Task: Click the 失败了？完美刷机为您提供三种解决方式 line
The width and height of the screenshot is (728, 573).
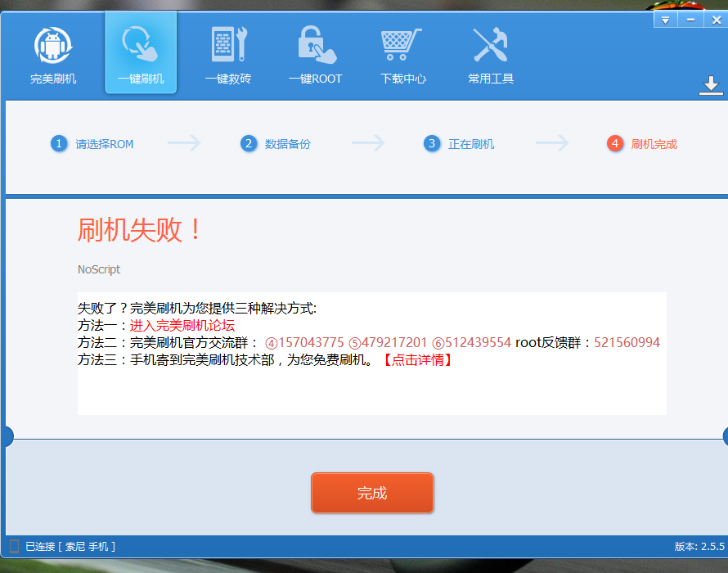Action: 197,308
